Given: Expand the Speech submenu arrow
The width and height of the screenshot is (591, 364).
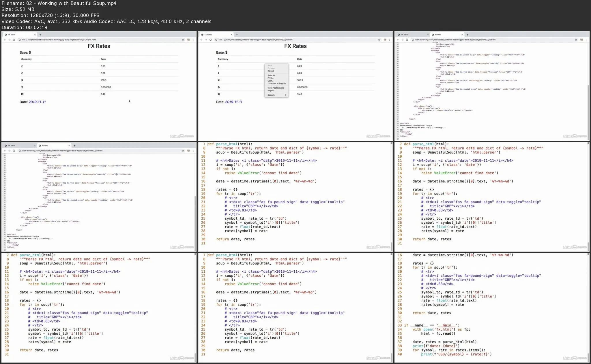Looking at the screenshot, I should [x=286, y=95].
